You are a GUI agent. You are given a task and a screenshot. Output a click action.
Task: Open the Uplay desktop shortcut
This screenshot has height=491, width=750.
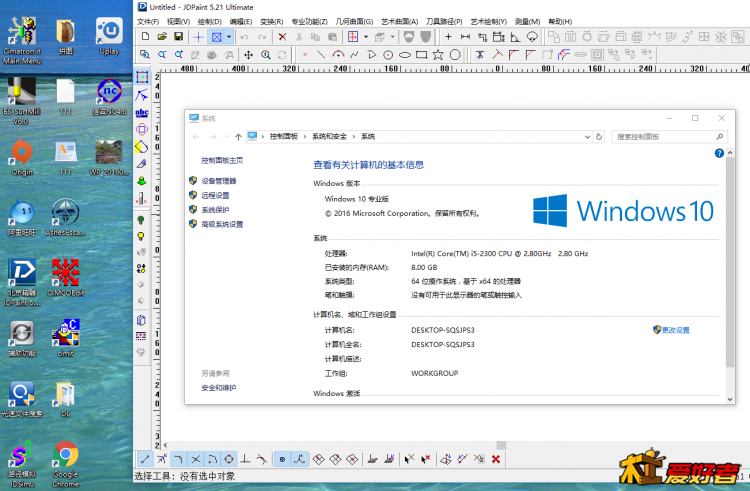coord(110,36)
